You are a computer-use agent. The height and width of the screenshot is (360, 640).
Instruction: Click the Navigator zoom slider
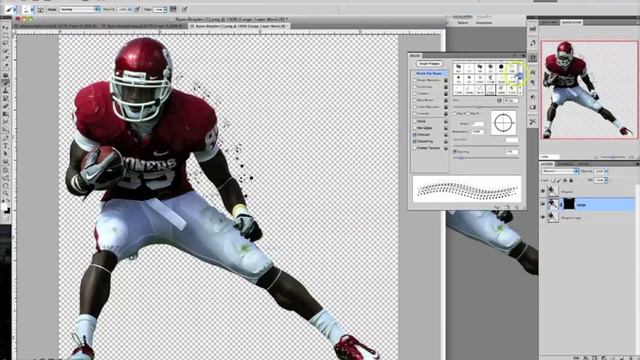[613, 157]
